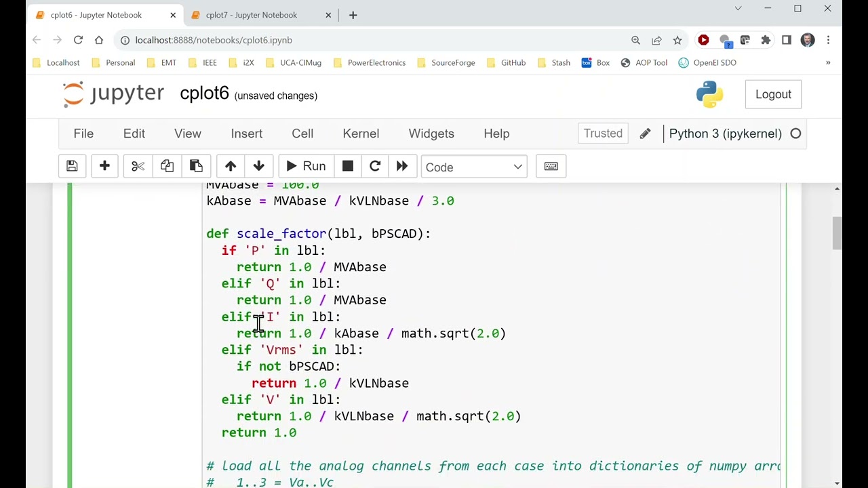Open UCA-CIMug bookmark folder
Viewport: 868px width, 488px height.
click(292, 62)
